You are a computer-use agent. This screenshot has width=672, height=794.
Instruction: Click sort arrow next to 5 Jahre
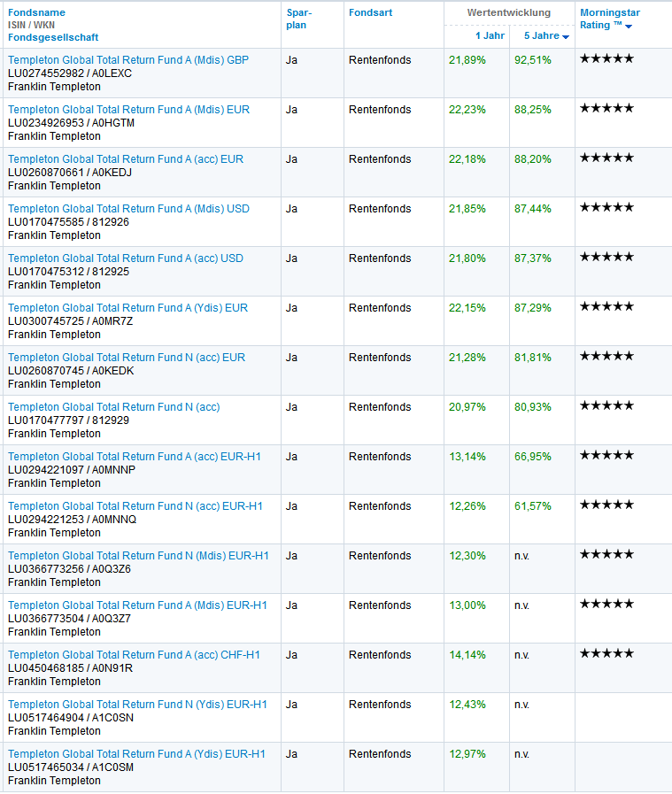(x=566, y=37)
